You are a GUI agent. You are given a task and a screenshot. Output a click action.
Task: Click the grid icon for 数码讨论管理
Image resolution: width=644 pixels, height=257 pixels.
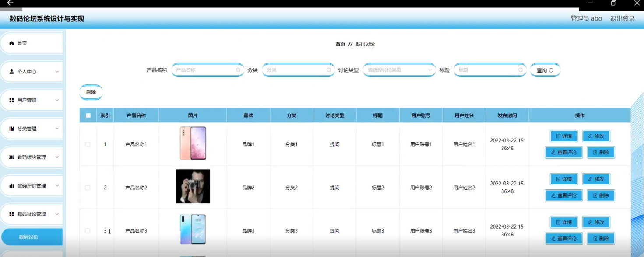[x=12, y=214]
